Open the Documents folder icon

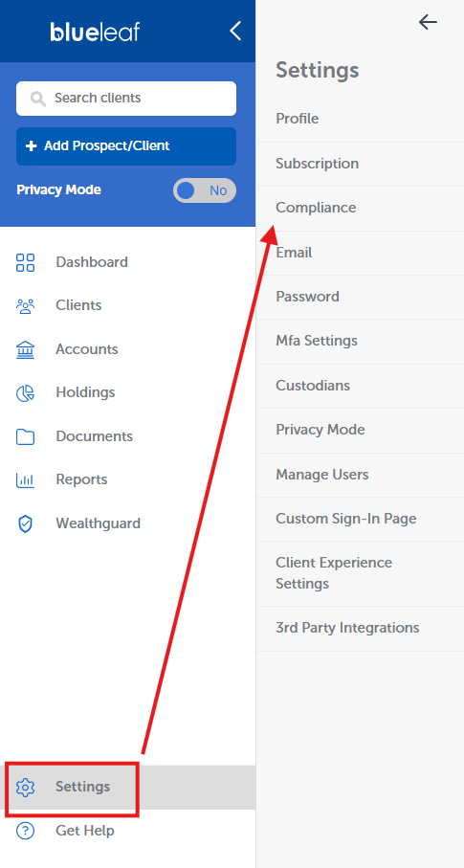(26, 436)
